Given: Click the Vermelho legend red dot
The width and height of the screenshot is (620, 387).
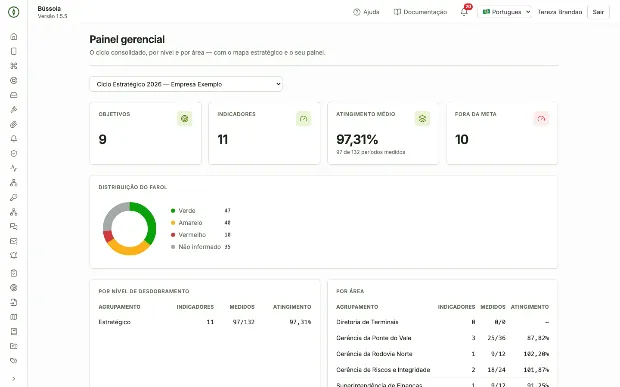Looking at the screenshot, I should click(173, 235).
